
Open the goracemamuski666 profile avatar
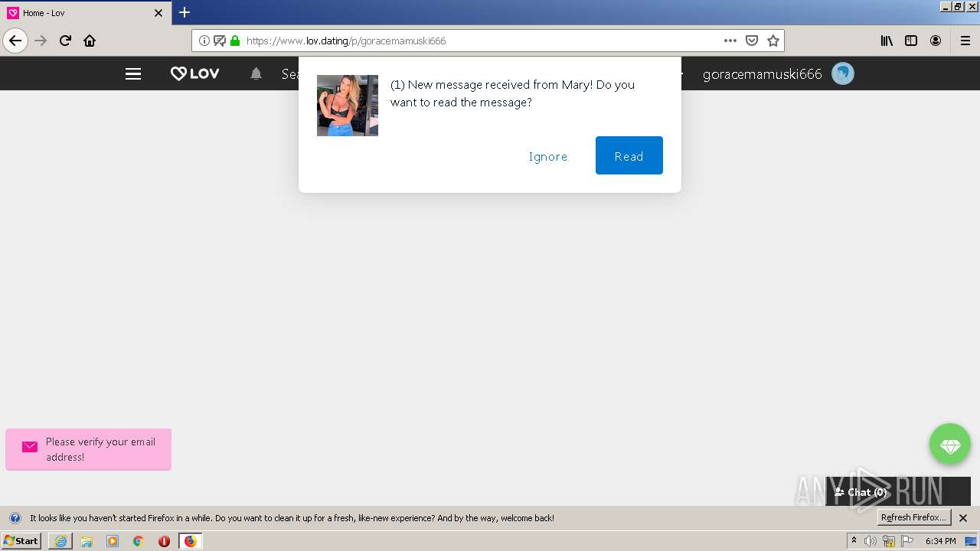coord(843,73)
